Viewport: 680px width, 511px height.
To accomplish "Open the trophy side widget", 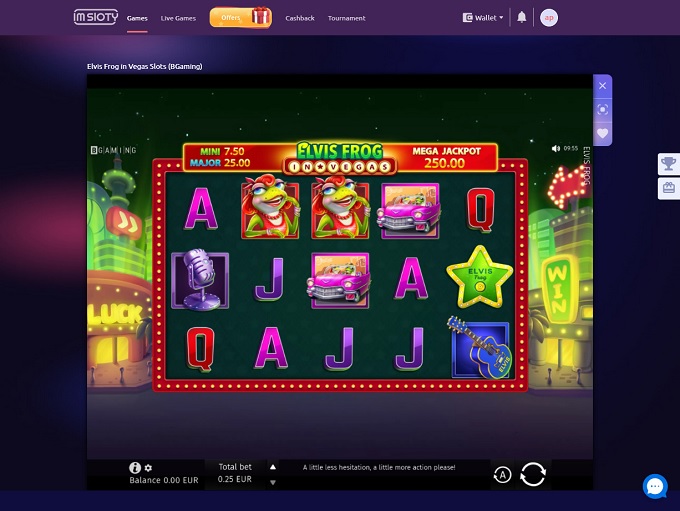I will 668,164.
